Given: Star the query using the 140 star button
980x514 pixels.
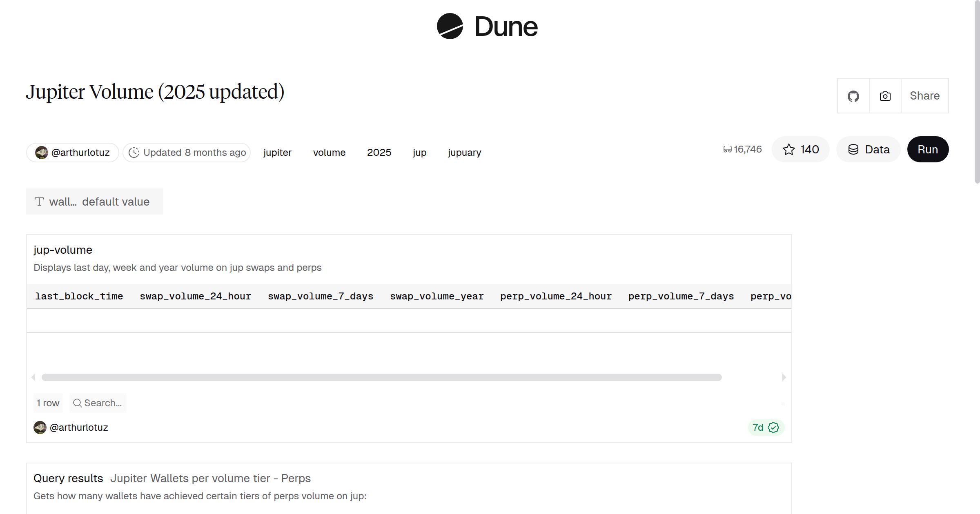Looking at the screenshot, I should pyautogui.click(x=800, y=149).
